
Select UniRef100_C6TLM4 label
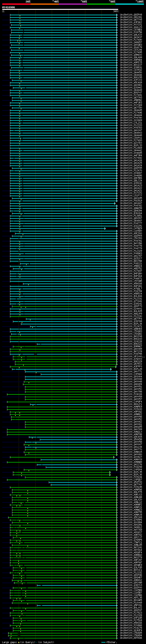pos(131,50)
